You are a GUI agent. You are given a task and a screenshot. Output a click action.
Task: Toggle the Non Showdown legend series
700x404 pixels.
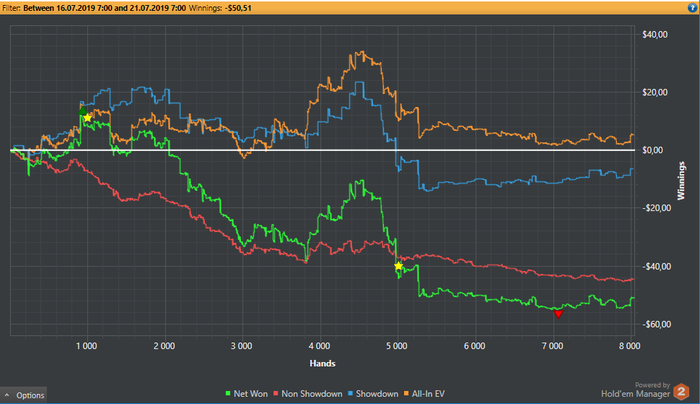coord(308,394)
